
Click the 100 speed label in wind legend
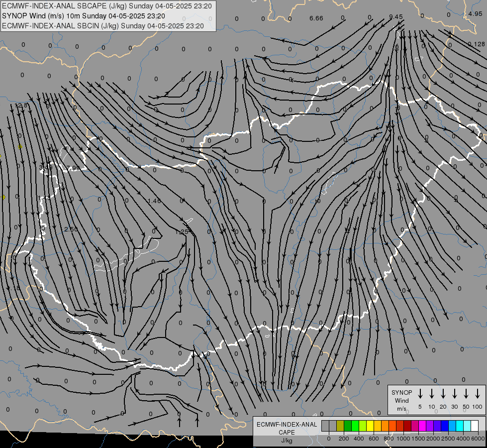(x=478, y=407)
